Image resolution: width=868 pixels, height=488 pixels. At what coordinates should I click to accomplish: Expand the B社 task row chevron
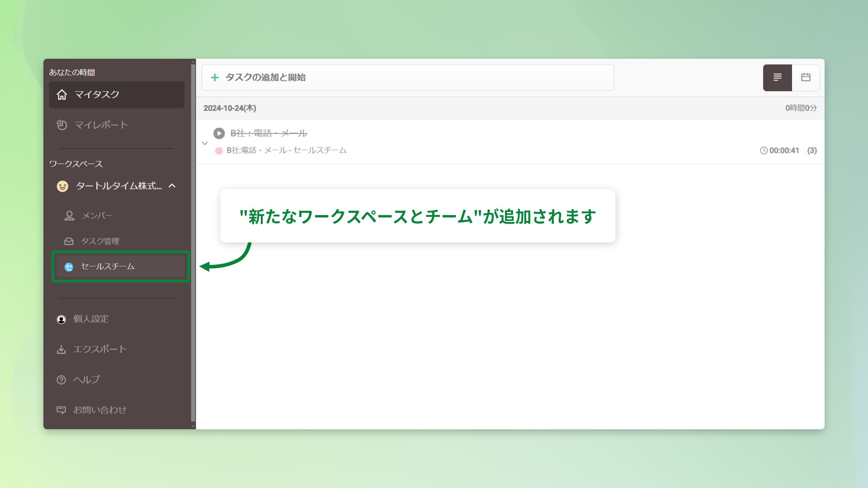pos(205,143)
